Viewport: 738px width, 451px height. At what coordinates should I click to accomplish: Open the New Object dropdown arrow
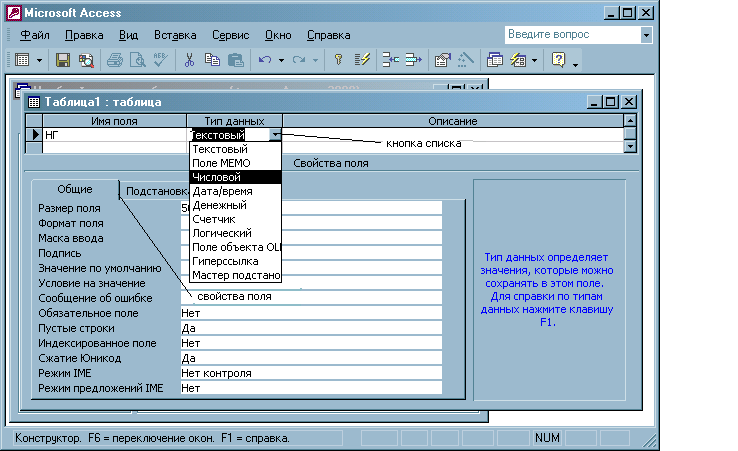pyautogui.click(x=534, y=60)
